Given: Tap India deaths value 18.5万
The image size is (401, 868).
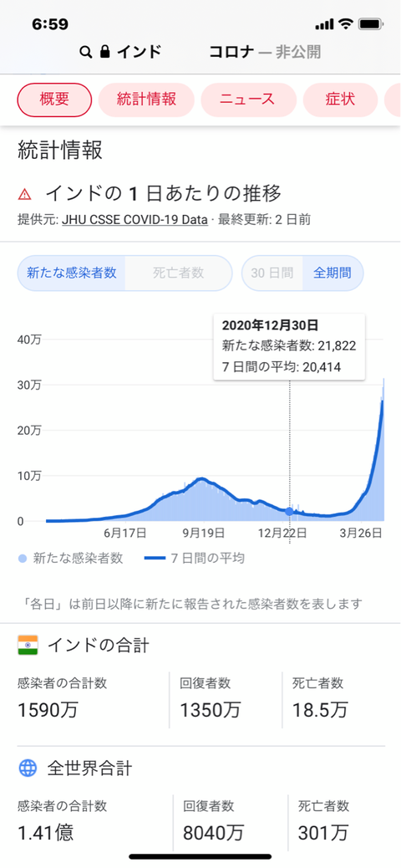Looking at the screenshot, I should (x=320, y=710).
